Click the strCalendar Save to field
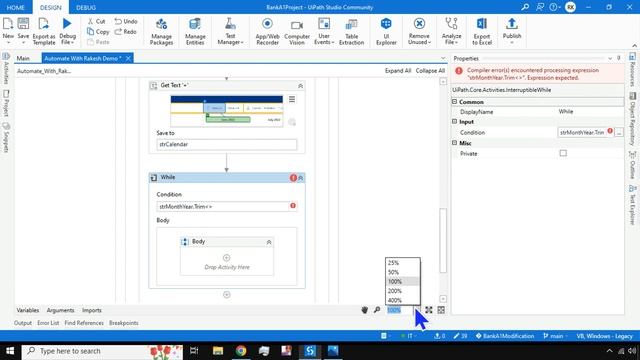The width and height of the screenshot is (640, 360). [227, 144]
